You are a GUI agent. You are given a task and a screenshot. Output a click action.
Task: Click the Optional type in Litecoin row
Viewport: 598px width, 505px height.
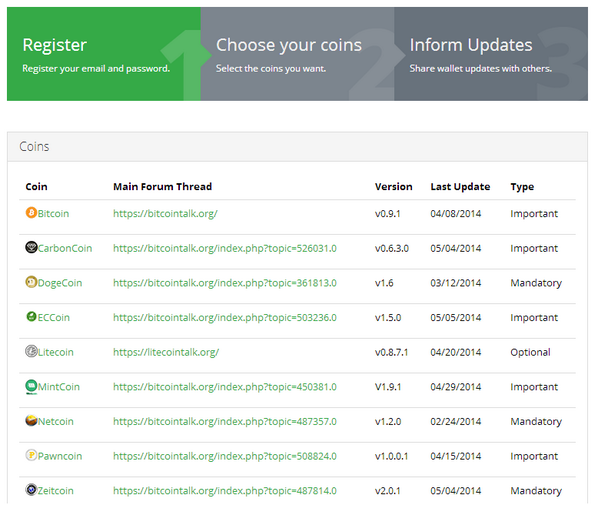coord(530,353)
